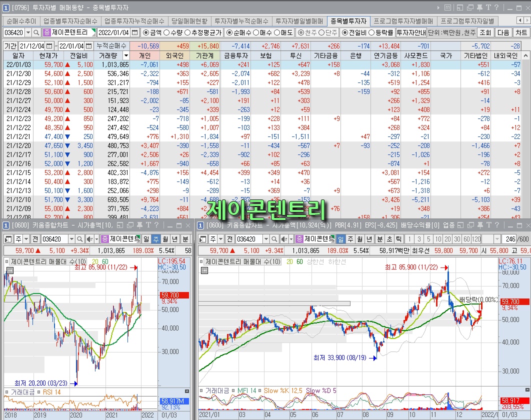Image resolution: width=531 pixels, height=420 pixels.
Task: Click the 차트 chart button
Action: 521,32
